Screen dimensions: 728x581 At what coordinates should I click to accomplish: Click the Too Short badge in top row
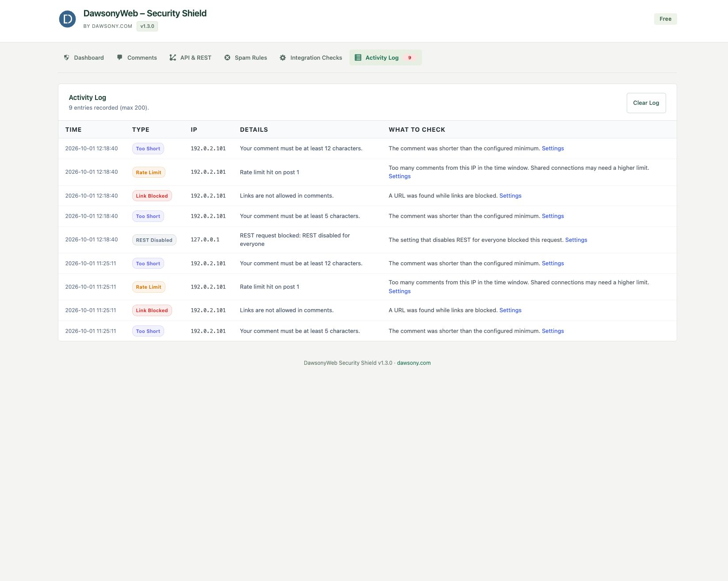click(148, 149)
